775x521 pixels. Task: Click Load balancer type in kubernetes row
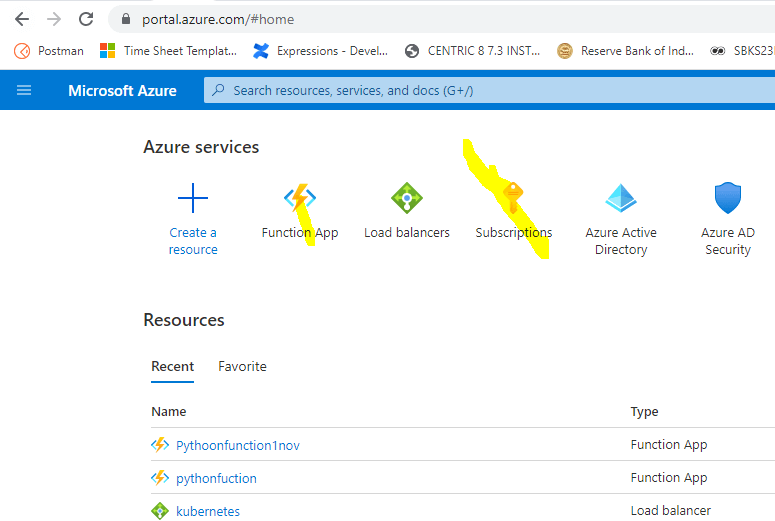pos(671,510)
